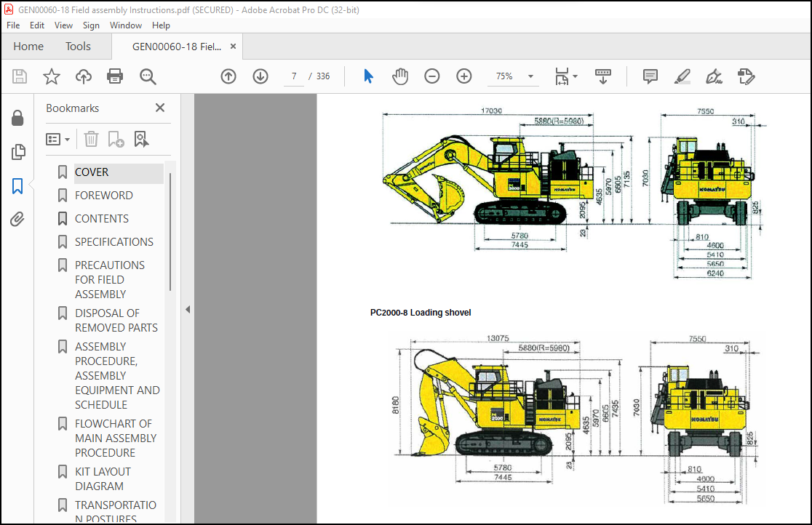812x525 pixels.
Task: Zoom out with the minus button
Action: pyautogui.click(x=432, y=76)
